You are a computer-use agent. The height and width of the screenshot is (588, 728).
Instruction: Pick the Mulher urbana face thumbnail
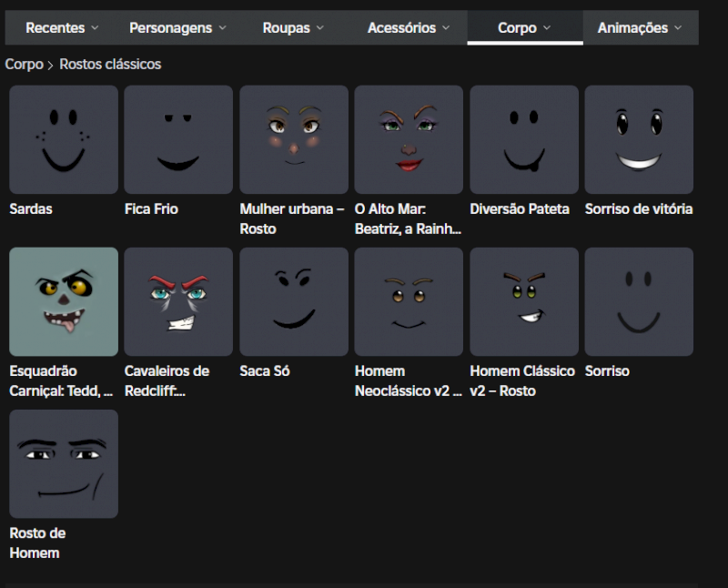pos(294,139)
